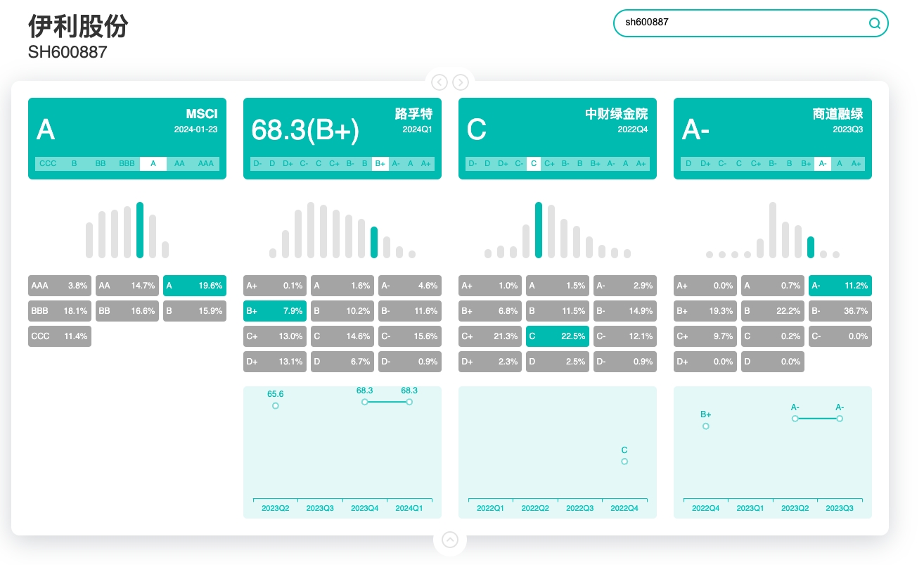Select the B+ 19.3% tile under 商道融绿
Viewport: 924px width, 565px height.
(x=705, y=311)
